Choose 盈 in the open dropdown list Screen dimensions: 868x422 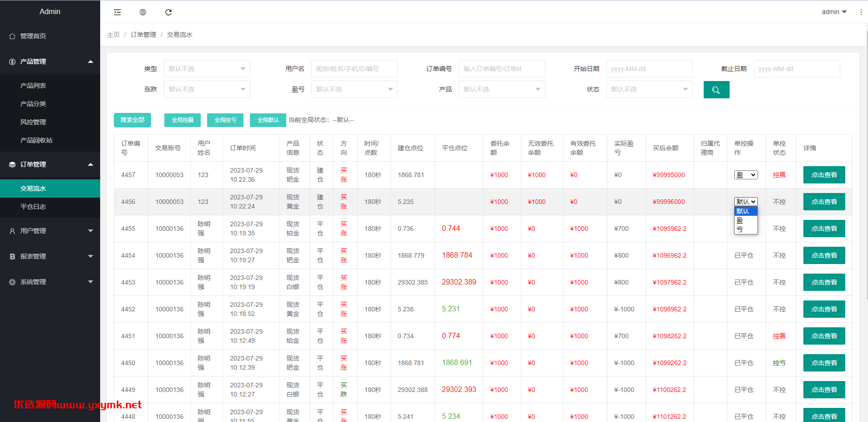[x=746, y=220]
